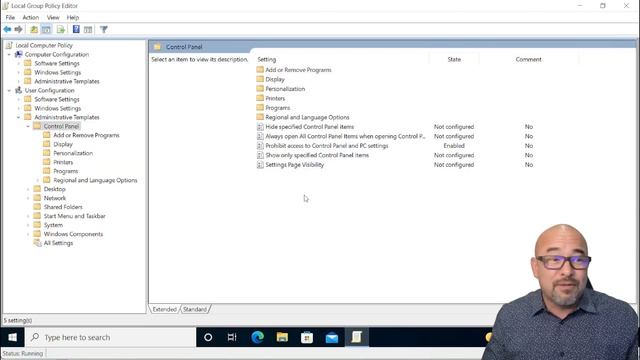Click the Cortana circle taskbar icon

point(208,337)
